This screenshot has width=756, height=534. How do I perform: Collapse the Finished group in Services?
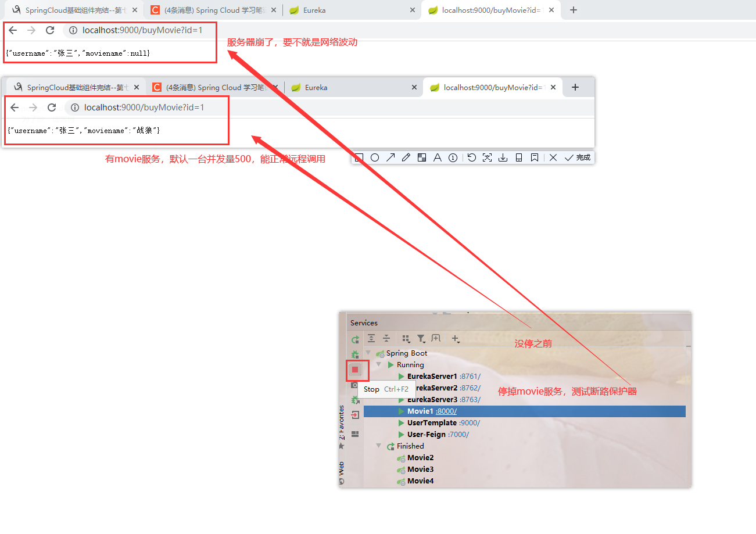(x=379, y=446)
